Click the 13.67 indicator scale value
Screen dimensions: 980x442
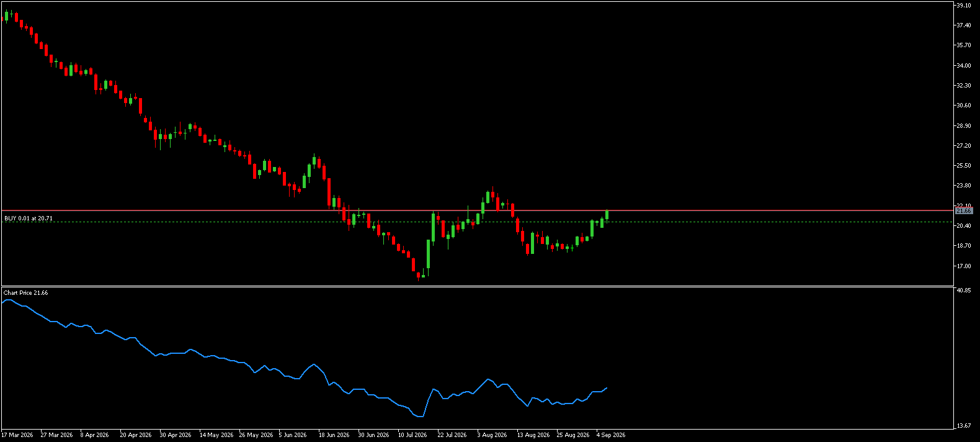pos(964,426)
